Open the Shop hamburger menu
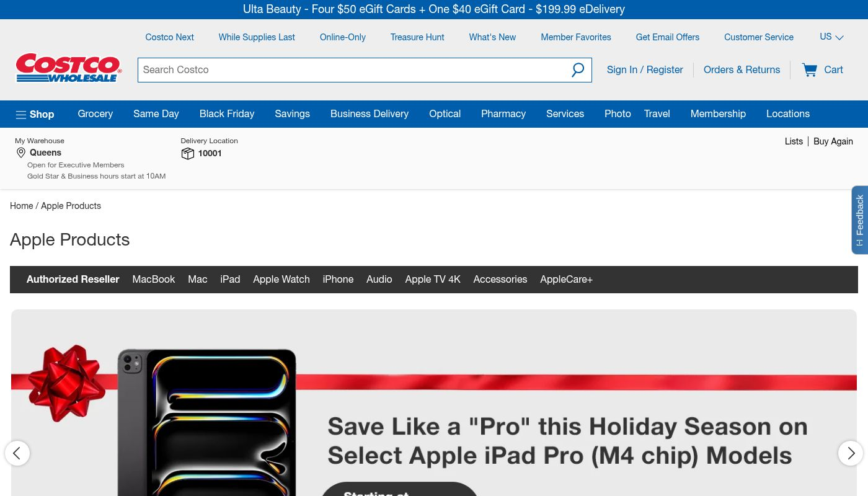 35,114
